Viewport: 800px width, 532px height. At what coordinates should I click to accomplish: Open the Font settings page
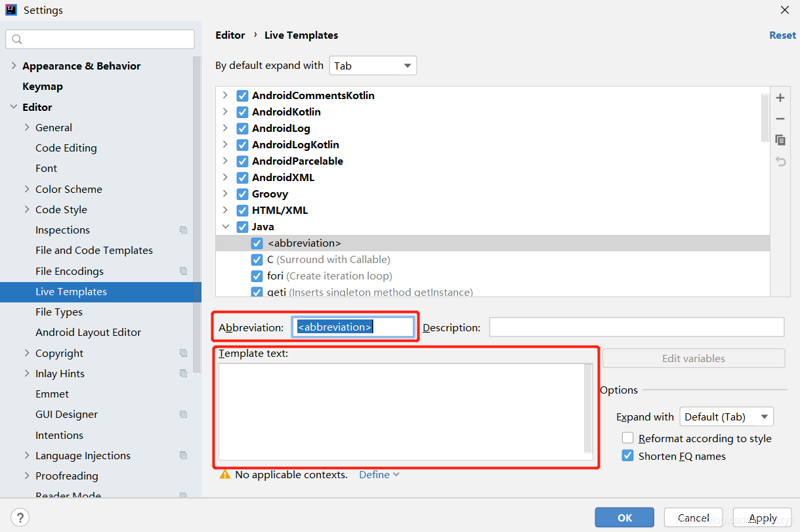pos(46,168)
